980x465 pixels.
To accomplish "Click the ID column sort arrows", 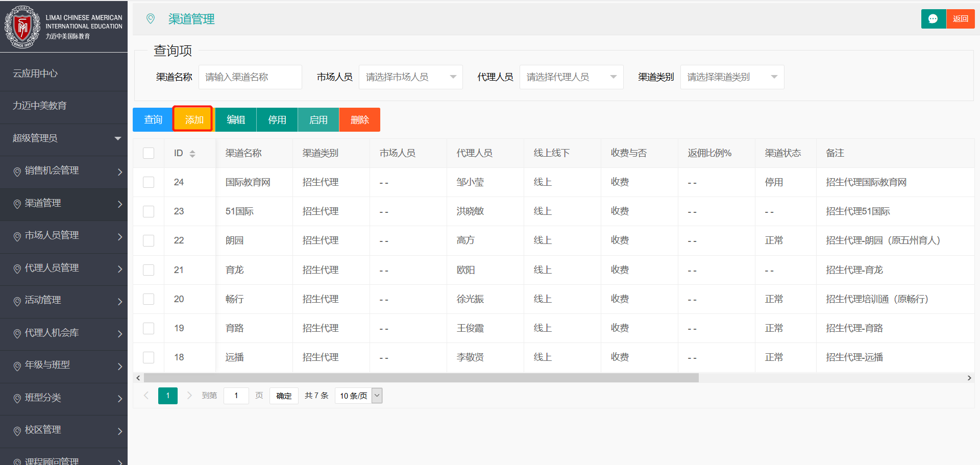I will click(x=192, y=154).
